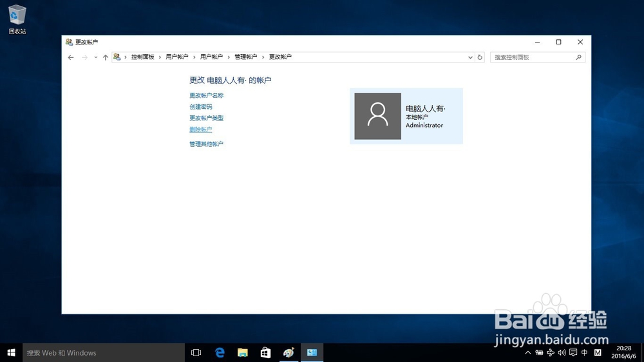This screenshot has width=644, height=362.
Task: Click the airplane mode network tray icon
Action: (x=551, y=352)
